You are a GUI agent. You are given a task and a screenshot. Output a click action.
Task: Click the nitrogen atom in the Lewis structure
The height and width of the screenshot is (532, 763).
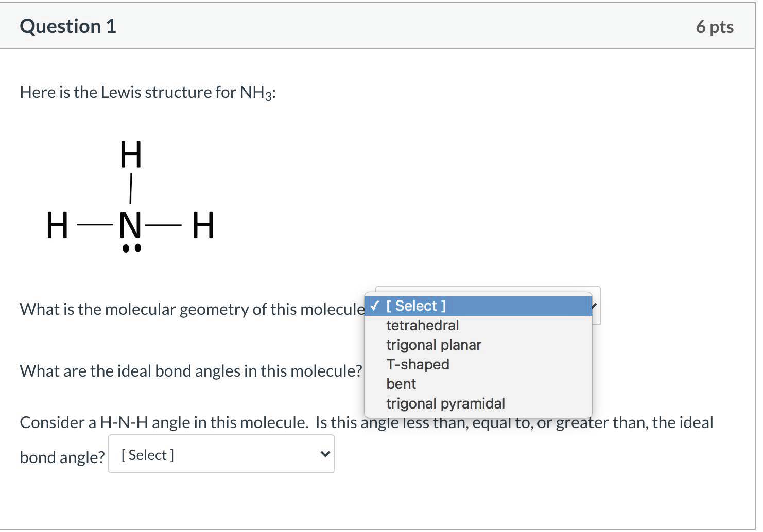tap(131, 226)
